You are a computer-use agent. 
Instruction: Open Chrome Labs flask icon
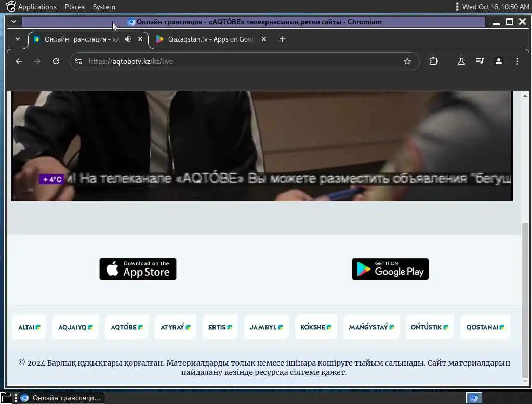(461, 61)
